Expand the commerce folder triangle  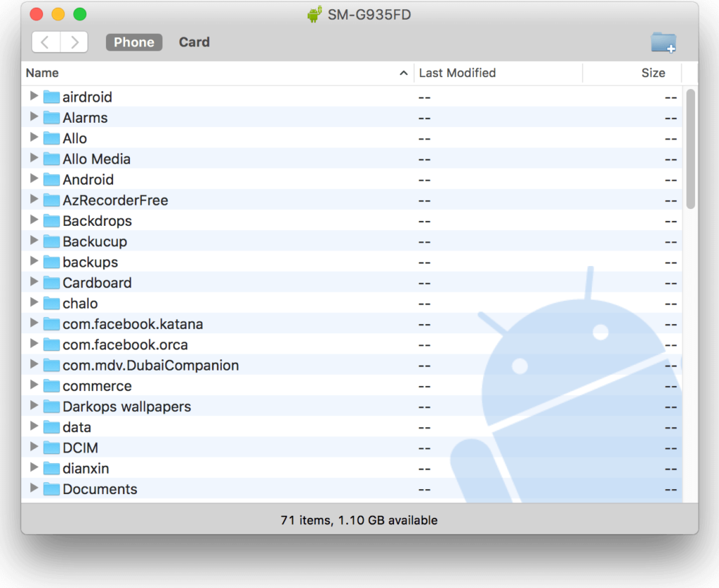34,385
